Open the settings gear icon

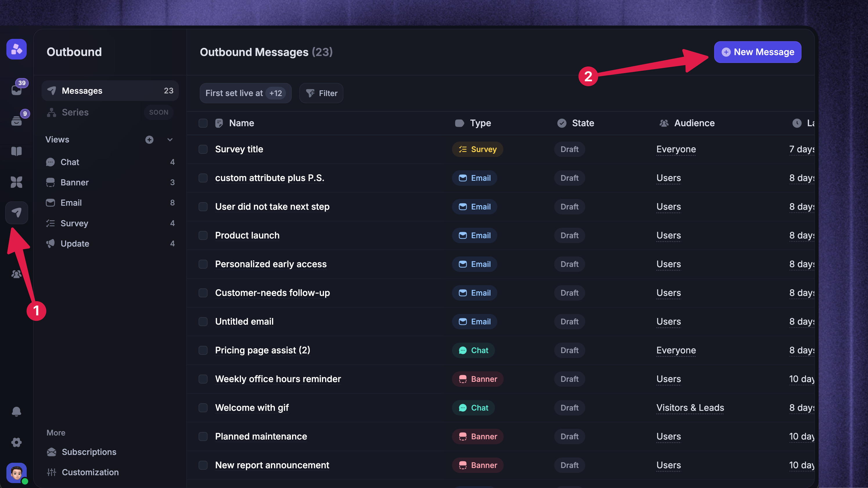17,442
